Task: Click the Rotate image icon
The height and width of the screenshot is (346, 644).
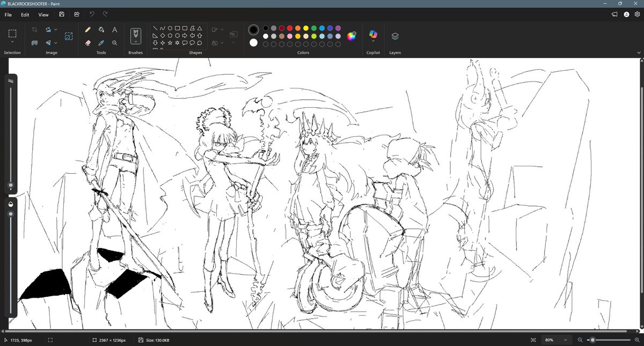Action: (x=48, y=30)
